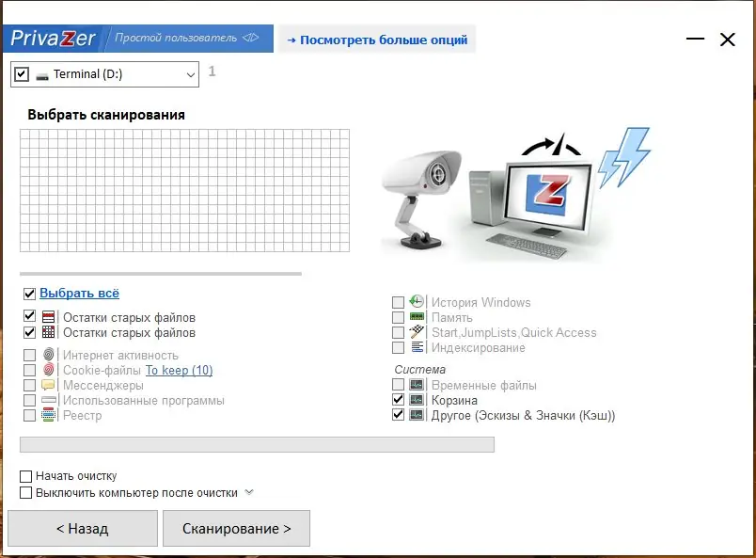The image size is (756, 558).
Task: Uncheck Другое (Эскизы & Значки (Кэш)) checkbox
Action: tap(398, 414)
